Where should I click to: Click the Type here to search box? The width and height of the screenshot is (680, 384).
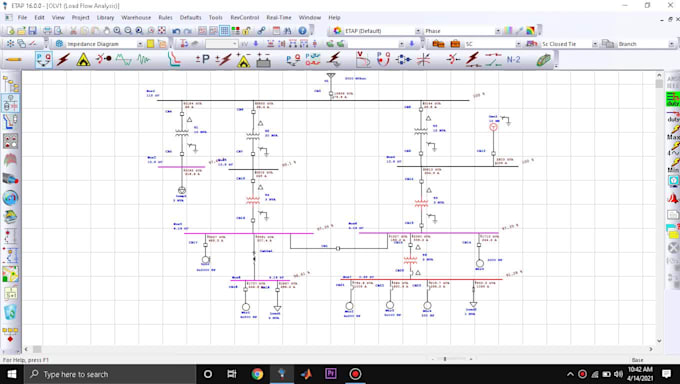pos(110,374)
